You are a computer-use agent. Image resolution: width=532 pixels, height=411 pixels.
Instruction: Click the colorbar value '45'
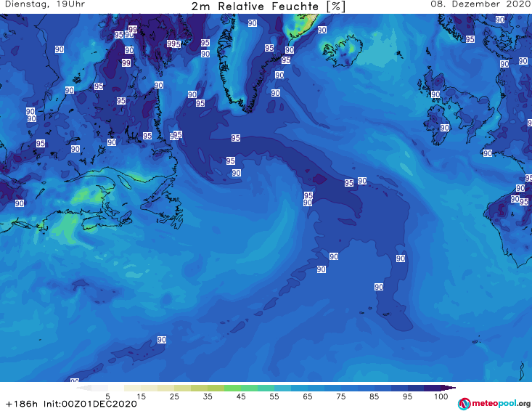[240, 396]
